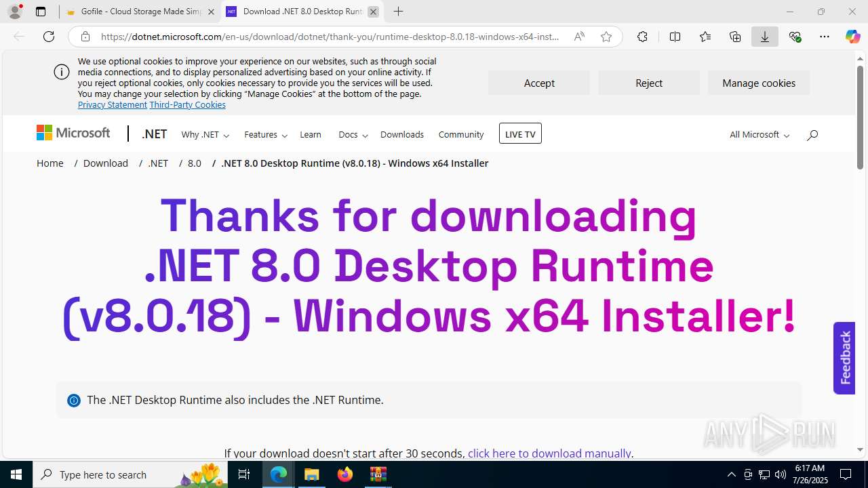Open Windows Start menu

click(16, 474)
